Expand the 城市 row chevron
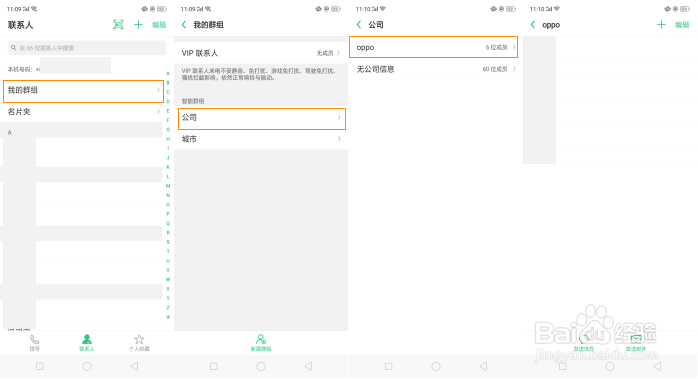This screenshot has width=698, height=379. [339, 139]
